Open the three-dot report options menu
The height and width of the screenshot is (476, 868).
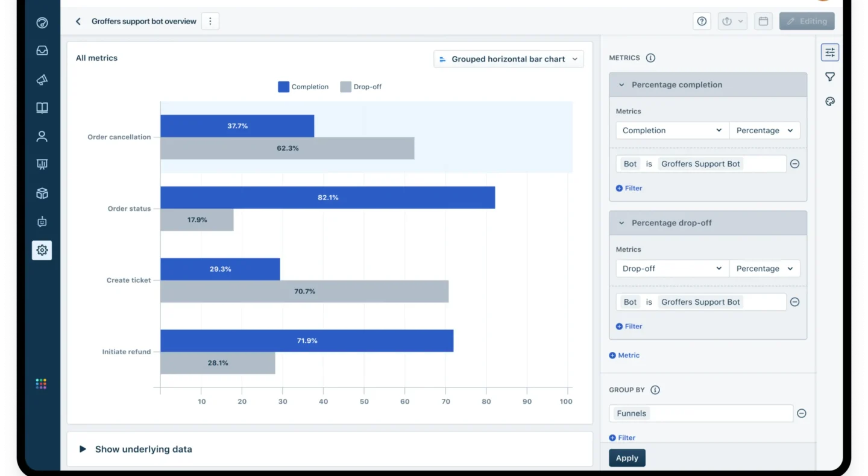click(x=210, y=22)
